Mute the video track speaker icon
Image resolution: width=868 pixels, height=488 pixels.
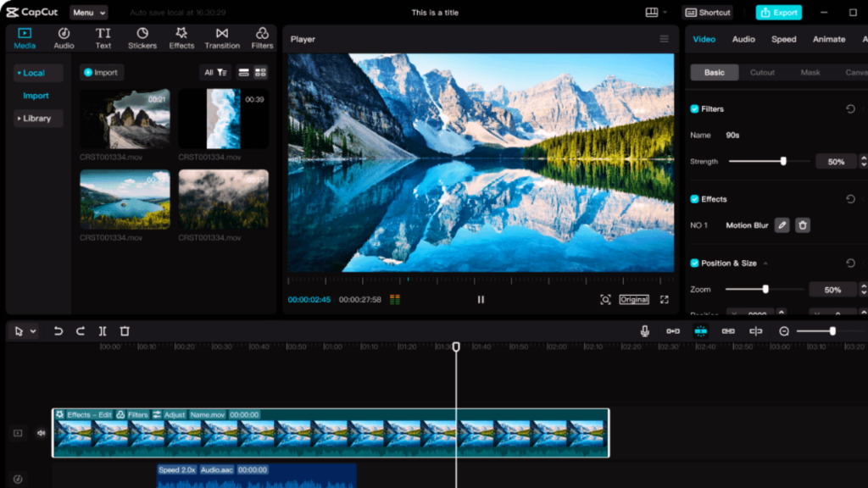pos(41,433)
